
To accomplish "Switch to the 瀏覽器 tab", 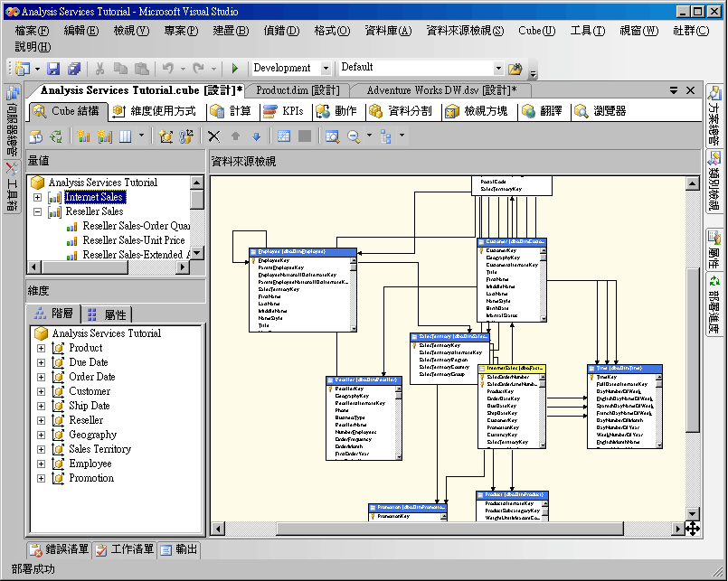I will pos(600,111).
